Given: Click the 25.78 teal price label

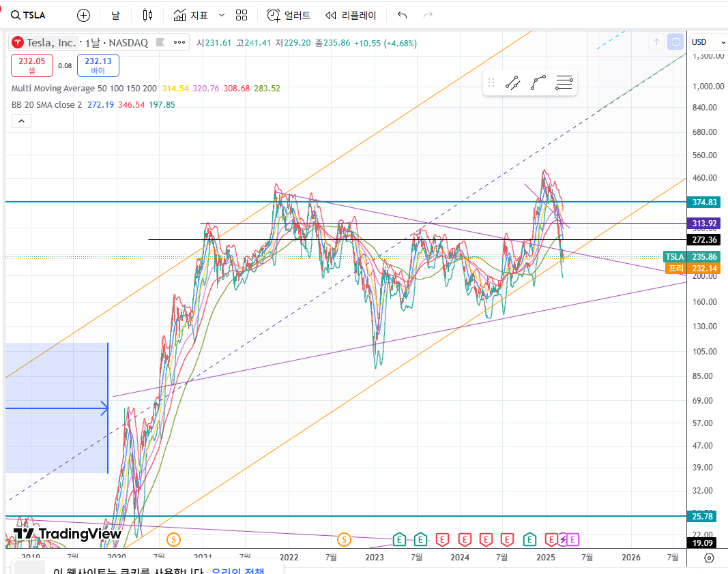Looking at the screenshot, I should [703, 517].
